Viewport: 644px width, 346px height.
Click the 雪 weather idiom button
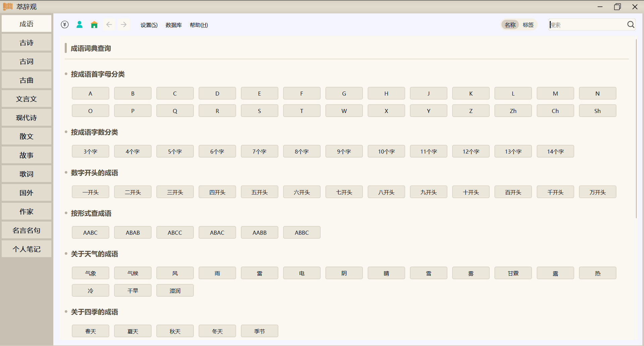429,273
